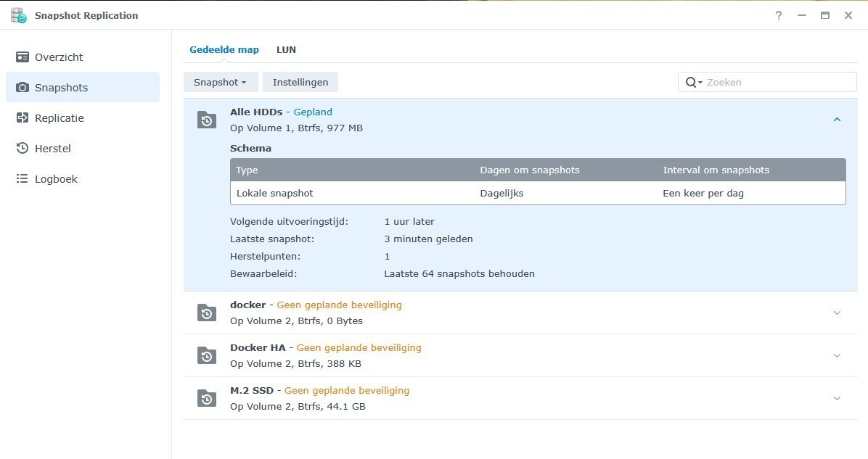Click the Gepland link for Alle HDDs

point(313,112)
